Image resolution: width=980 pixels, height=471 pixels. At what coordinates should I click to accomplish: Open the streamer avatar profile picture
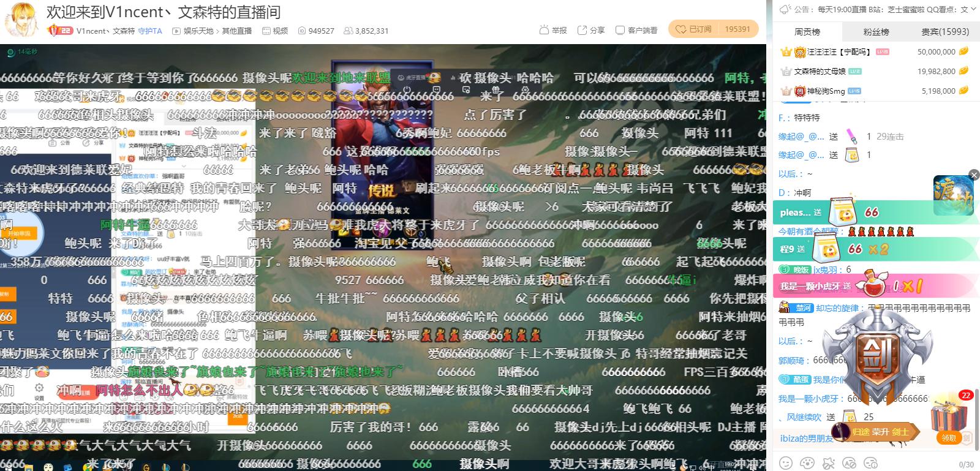[x=22, y=20]
